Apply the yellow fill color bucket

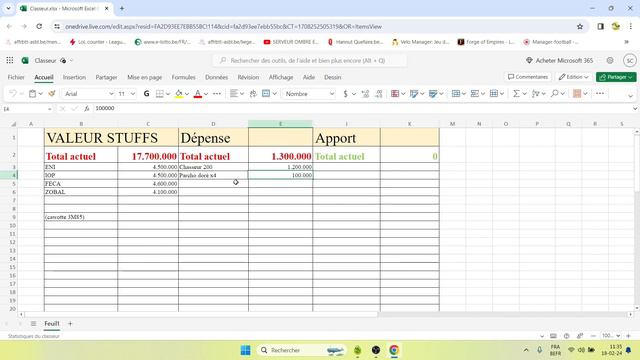point(179,94)
